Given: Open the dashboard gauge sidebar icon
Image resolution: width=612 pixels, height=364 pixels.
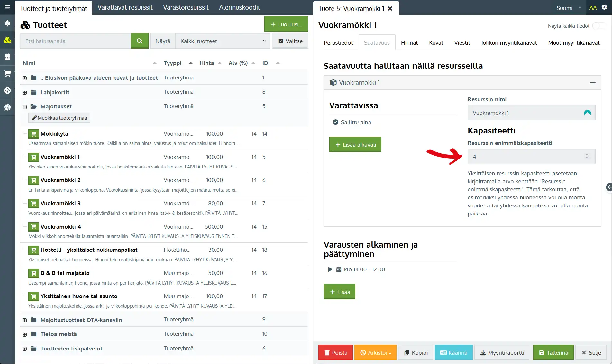Looking at the screenshot, I should pos(7,90).
